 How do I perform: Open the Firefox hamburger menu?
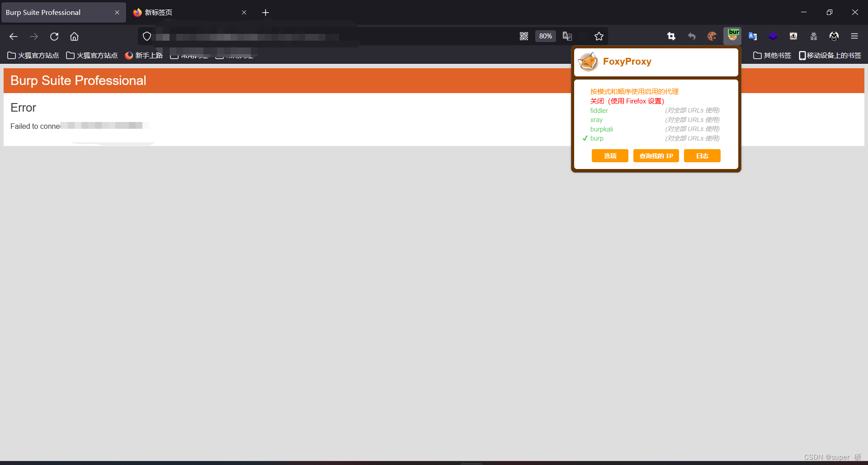point(854,37)
